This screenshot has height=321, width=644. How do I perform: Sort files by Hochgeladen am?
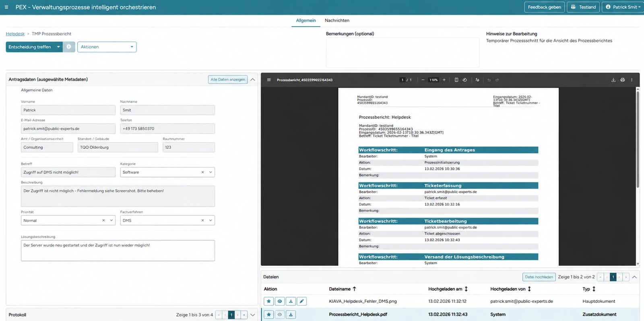tap(448, 289)
